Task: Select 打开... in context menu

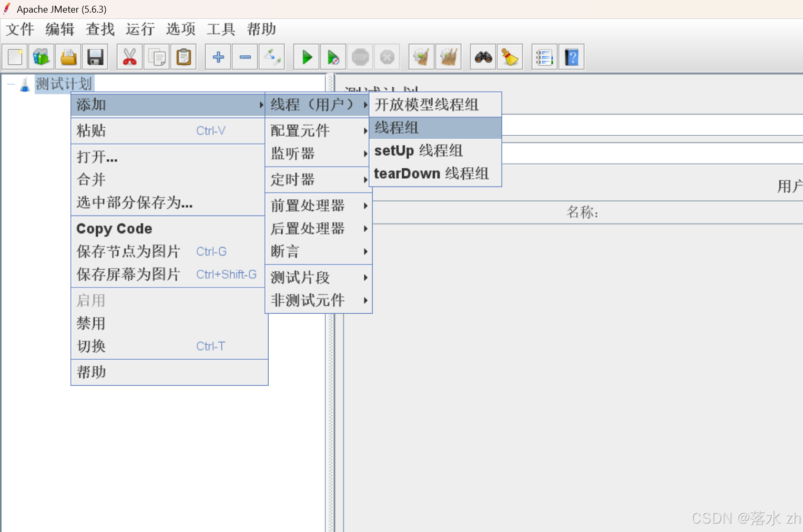Action: pos(168,157)
